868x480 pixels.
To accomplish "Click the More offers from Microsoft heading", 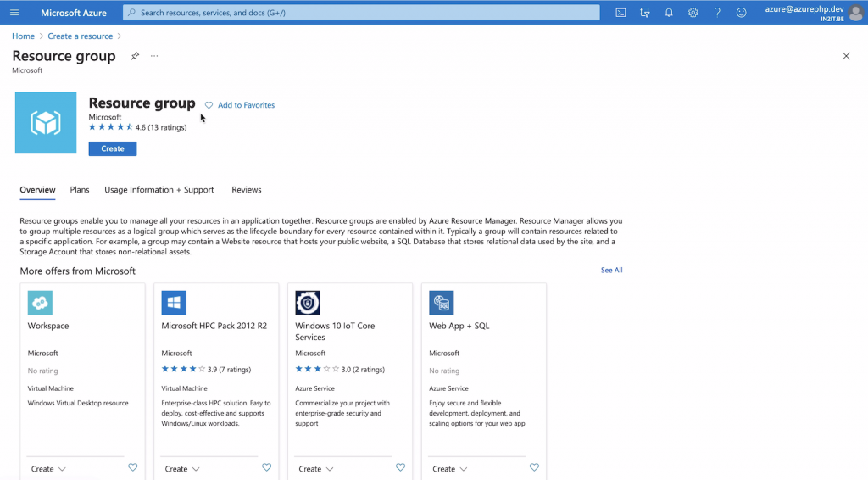I will coord(77,271).
